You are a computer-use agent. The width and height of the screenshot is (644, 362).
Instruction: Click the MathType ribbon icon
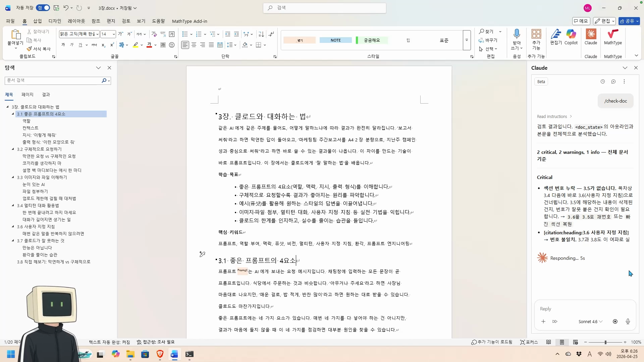613,37
